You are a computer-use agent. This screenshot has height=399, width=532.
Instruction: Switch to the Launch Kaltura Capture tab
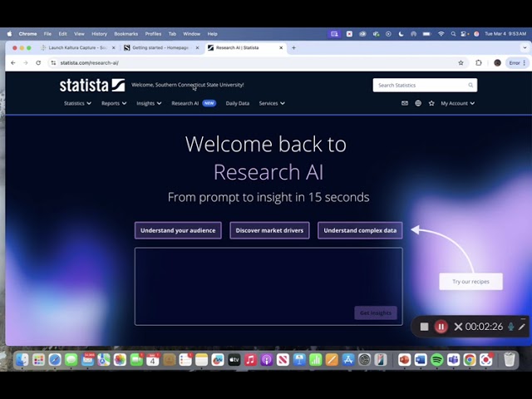(x=78, y=48)
